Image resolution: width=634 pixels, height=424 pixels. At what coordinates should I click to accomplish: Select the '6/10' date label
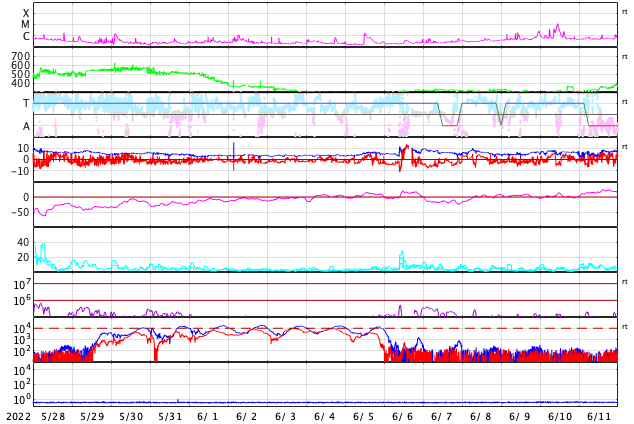click(x=560, y=416)
